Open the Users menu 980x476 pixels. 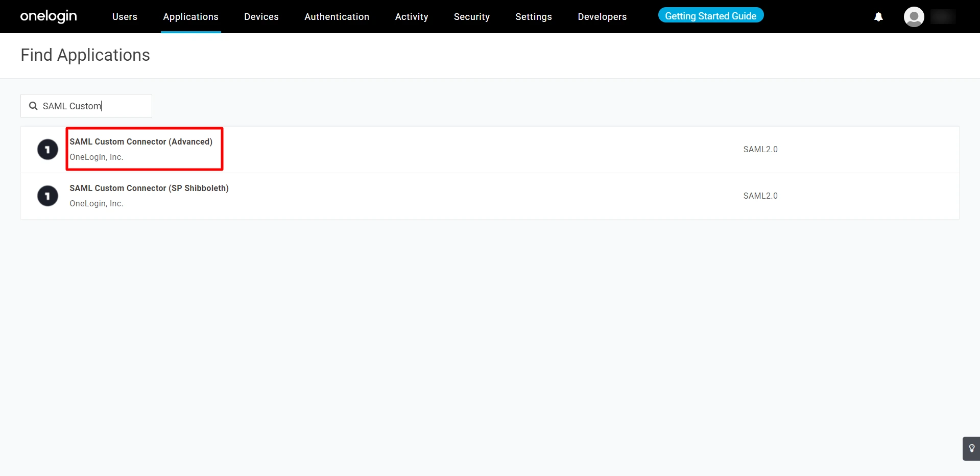point(125,17)
